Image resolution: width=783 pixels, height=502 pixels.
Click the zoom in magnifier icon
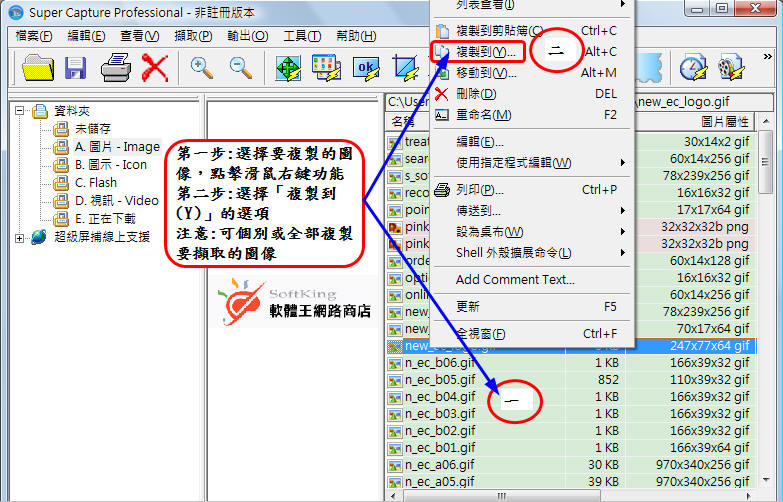tap(202, 67)
